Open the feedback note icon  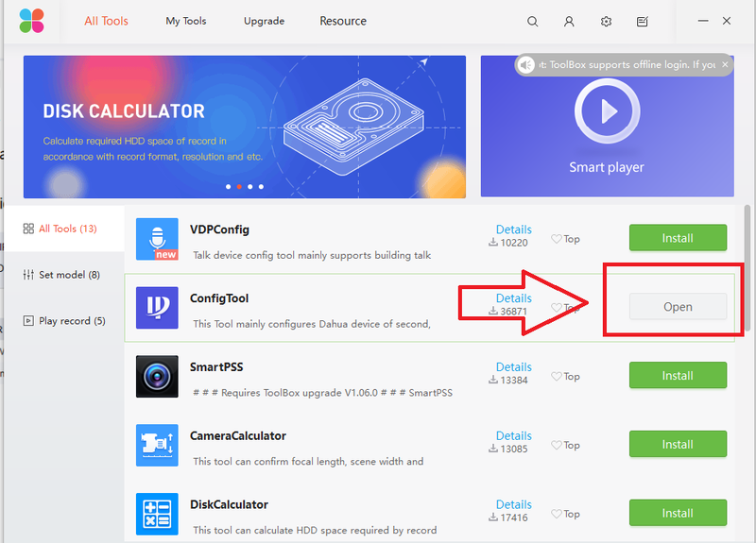pos(643,21)
